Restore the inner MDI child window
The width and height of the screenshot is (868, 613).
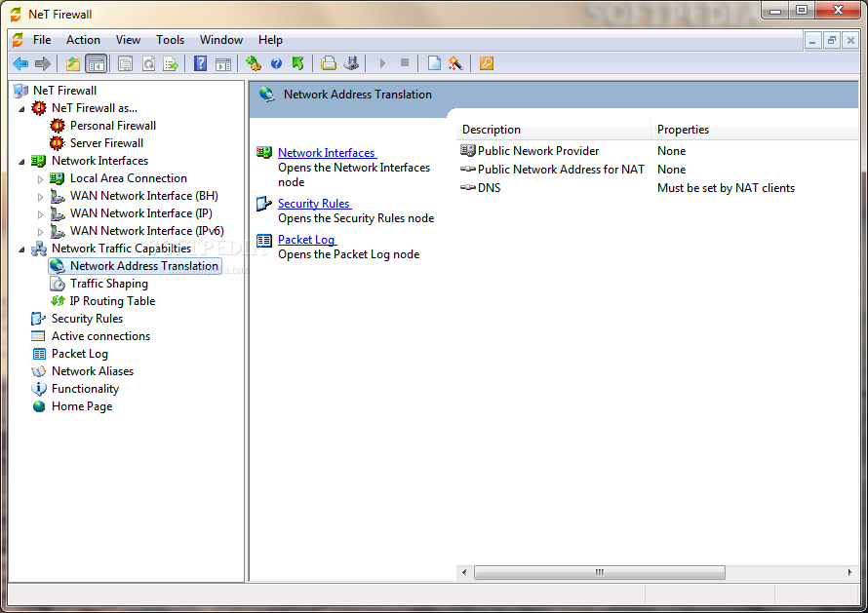(x=832, y=40)
